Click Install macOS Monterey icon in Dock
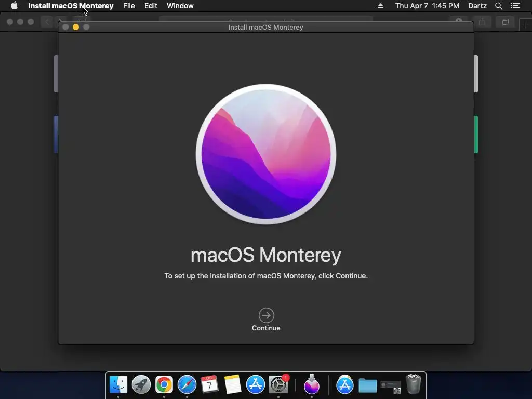 point(312,384)
